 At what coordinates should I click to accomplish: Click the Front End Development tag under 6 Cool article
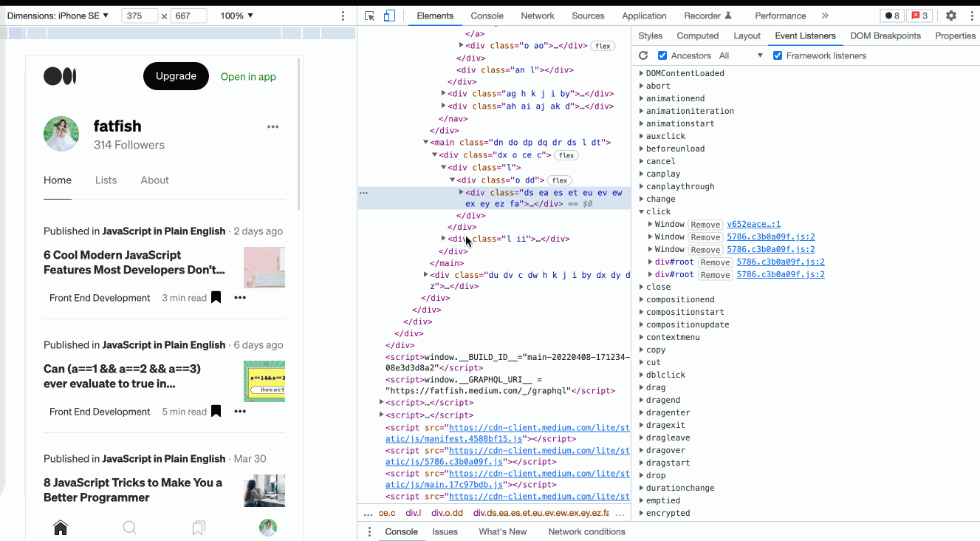(100, 298)
